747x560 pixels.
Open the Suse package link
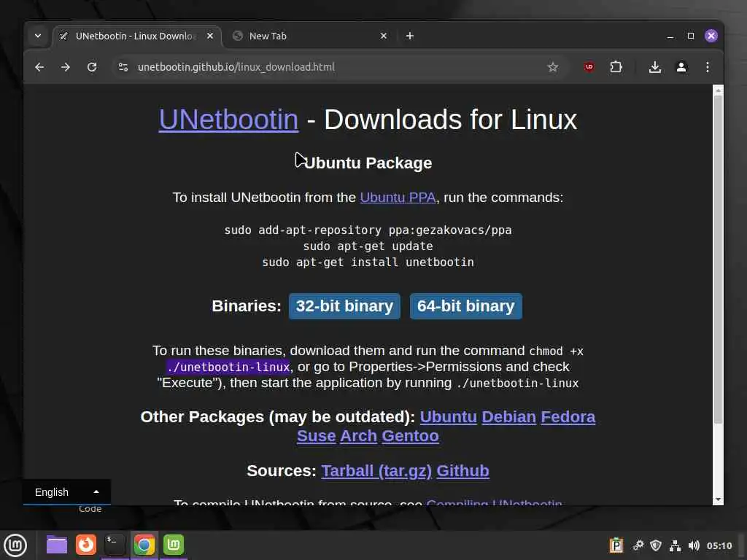pos(317,436)
